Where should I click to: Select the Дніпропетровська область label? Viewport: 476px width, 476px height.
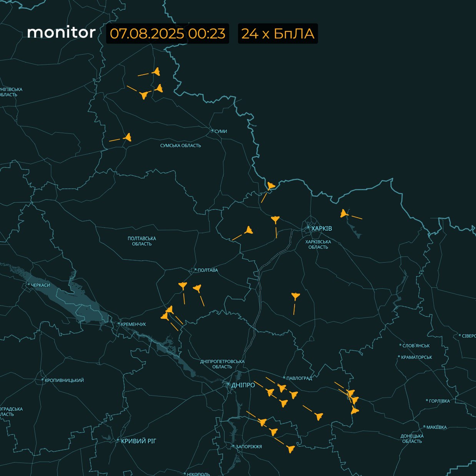[x=222, y=364]
